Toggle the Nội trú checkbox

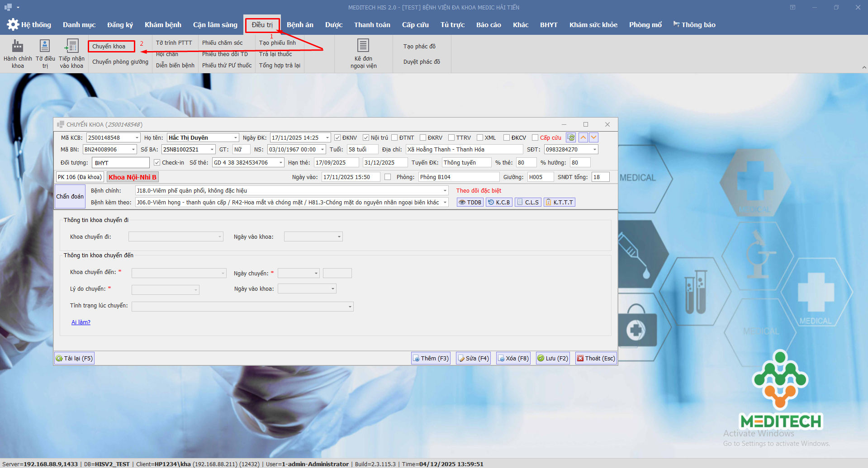pos(366,138)
